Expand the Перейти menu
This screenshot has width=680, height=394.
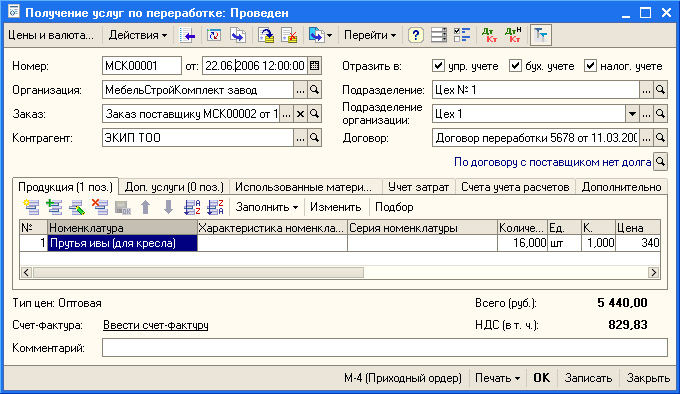(370, 35)
